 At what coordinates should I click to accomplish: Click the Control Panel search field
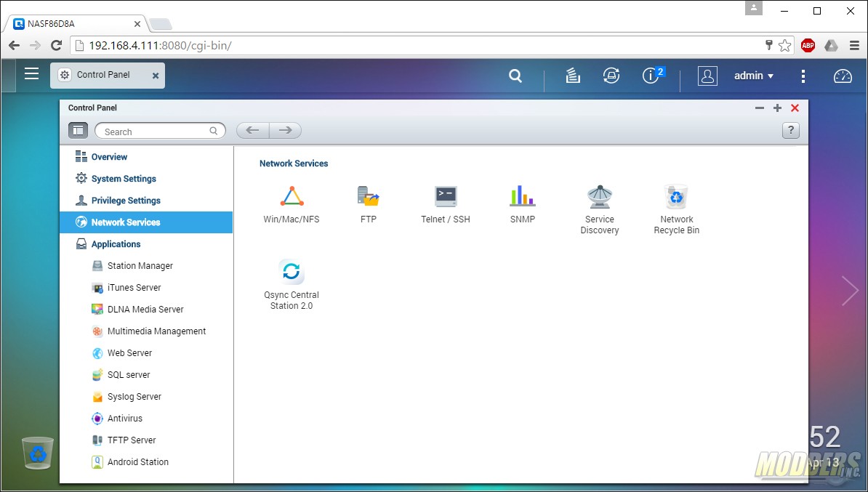(160, 131)
